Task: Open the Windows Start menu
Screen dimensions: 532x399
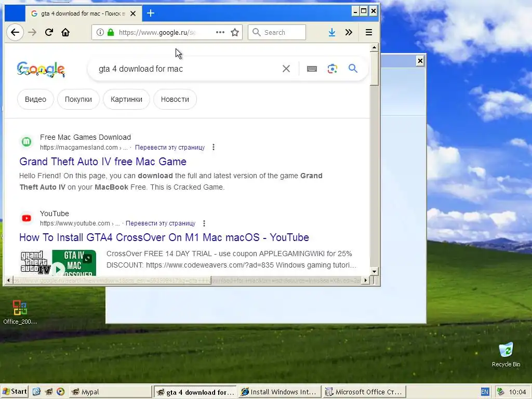Action: [14, 392]
